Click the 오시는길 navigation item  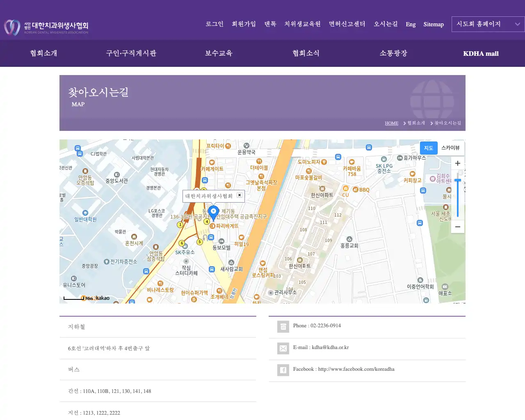[385, 24]
